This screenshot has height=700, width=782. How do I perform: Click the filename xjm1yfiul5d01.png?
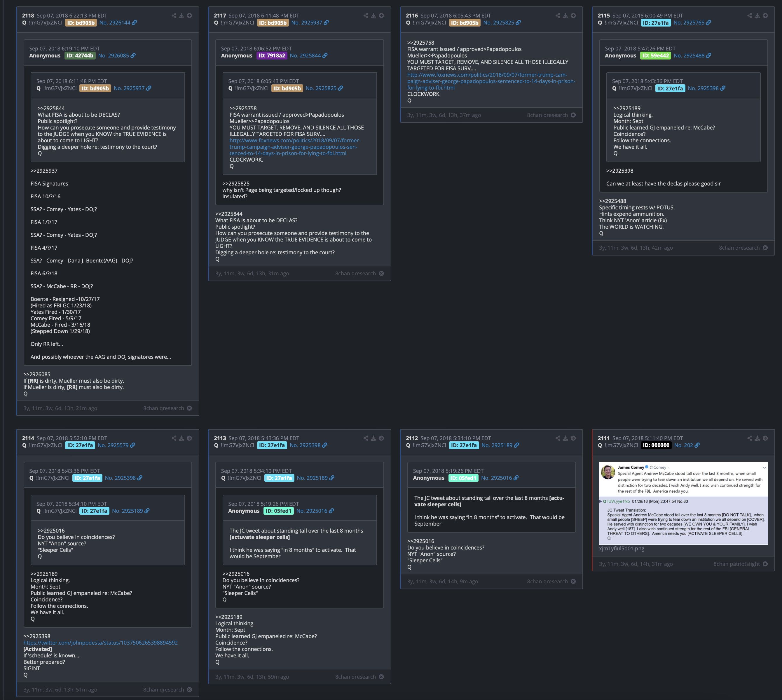(x=622, y=548)
